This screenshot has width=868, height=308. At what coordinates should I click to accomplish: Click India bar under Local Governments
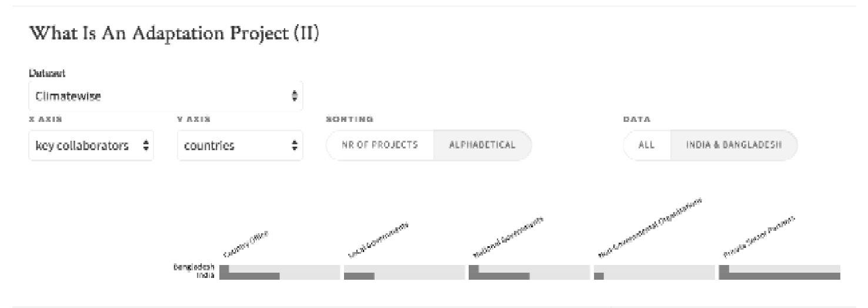359,276
